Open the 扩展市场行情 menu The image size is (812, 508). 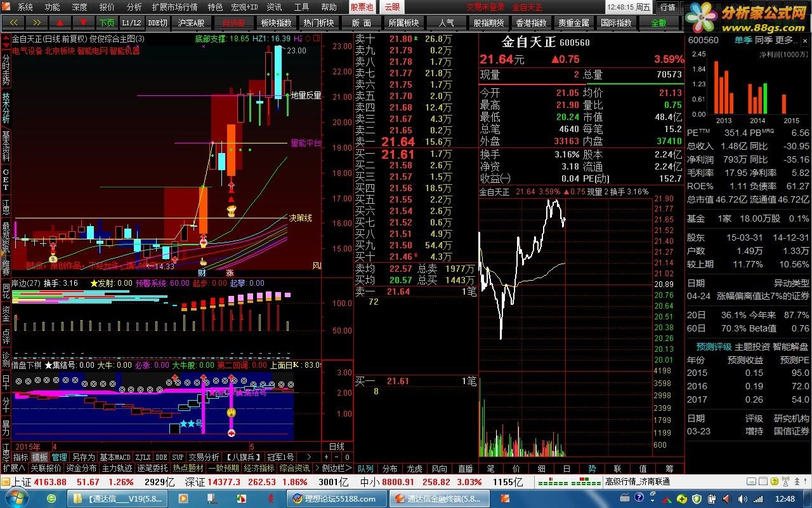click(175, 7)
